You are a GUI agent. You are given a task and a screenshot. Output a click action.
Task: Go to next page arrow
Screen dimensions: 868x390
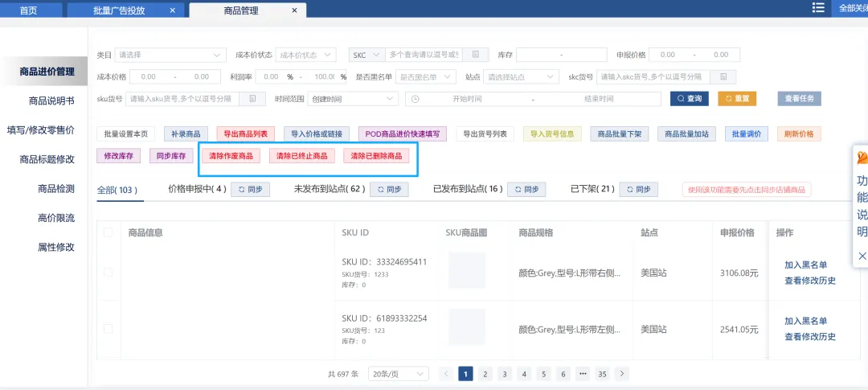click(622, 374)
